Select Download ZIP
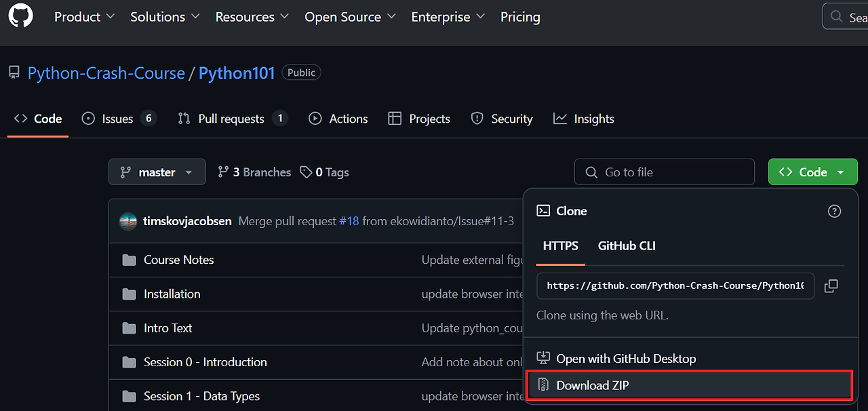The height and width of the screenshot is (411, 868). click(x=689, y=385)
